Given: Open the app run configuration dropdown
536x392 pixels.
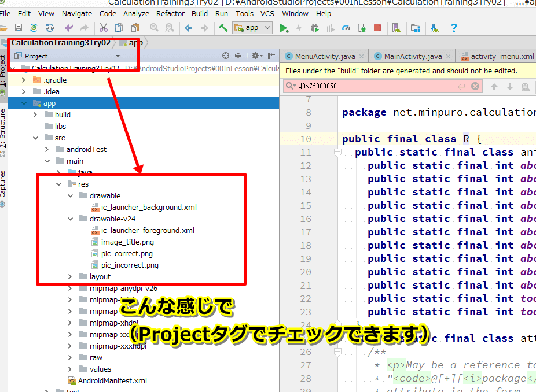Looking at the screenshot, I should coord(252,28).
